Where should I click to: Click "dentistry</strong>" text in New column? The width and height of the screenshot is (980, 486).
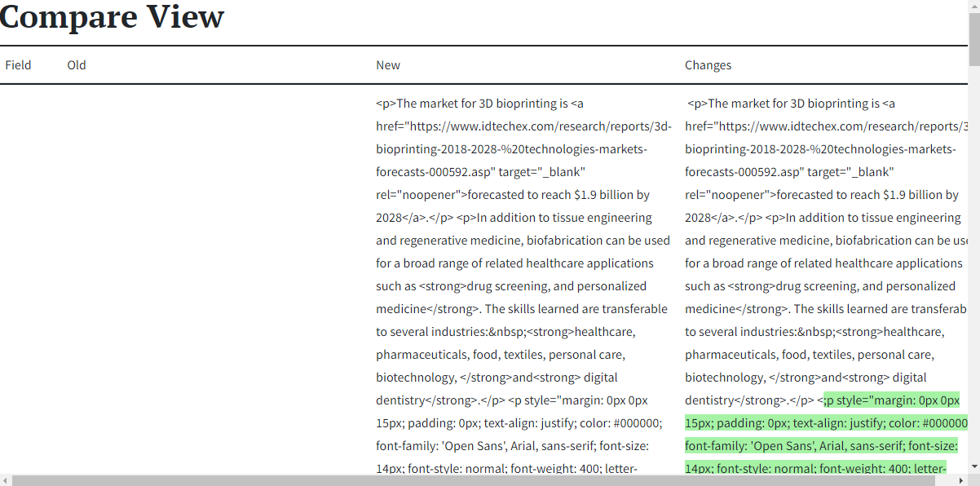(424, 400)
